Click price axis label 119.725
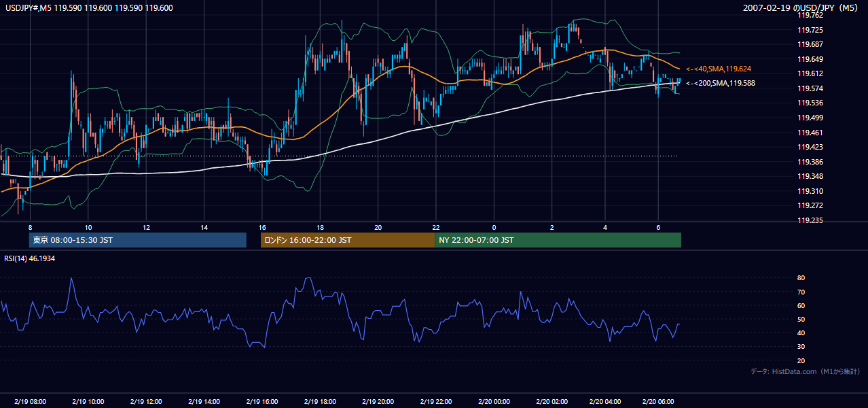This screenshot has height=408, width=868. tap(810, 30)
